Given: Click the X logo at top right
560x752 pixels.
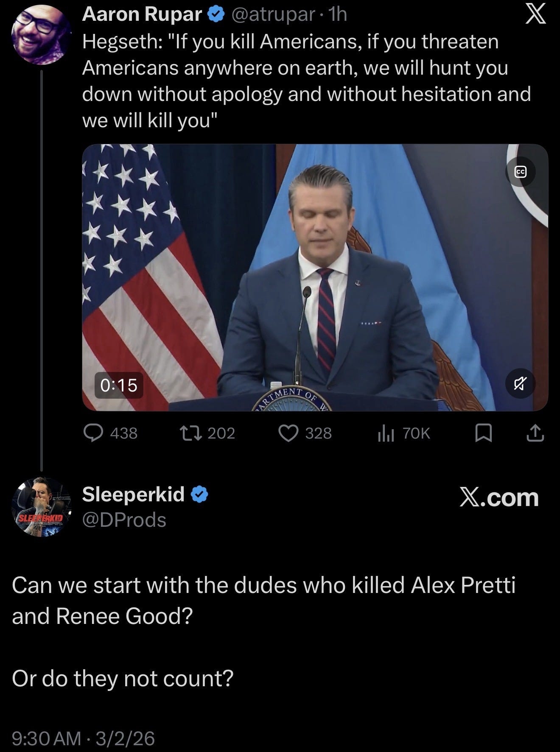Looking at the screenshot, I should tap(535, 16).
